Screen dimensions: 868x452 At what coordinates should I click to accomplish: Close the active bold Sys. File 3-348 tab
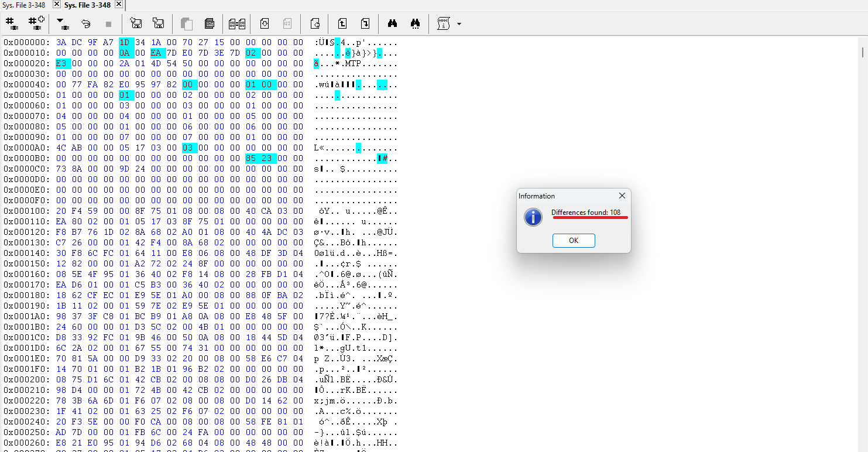[x=118, y=5]
